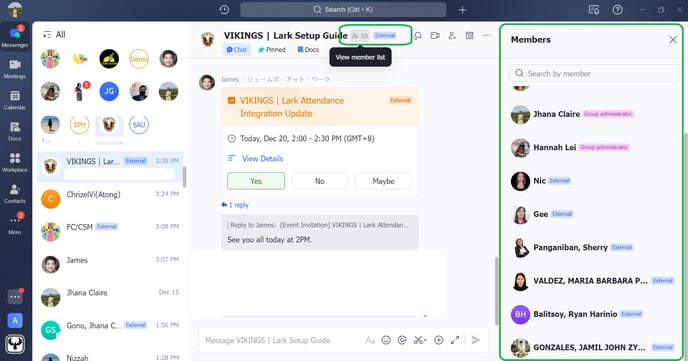This screenshot has width=688, height=361.
Task: Click the Search by member field
Action: click(594, 73)
